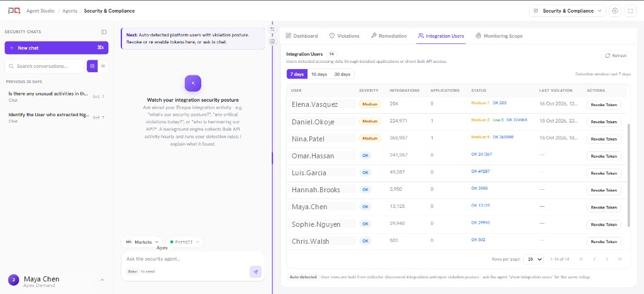Click the Agents breadcrumb link

tap(69, 11)
